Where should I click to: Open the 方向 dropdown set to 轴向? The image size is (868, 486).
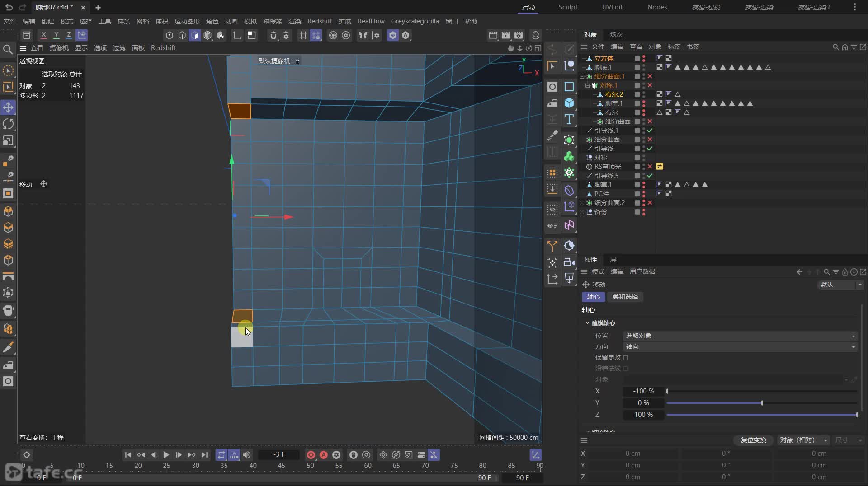click(x=740, y=346)
